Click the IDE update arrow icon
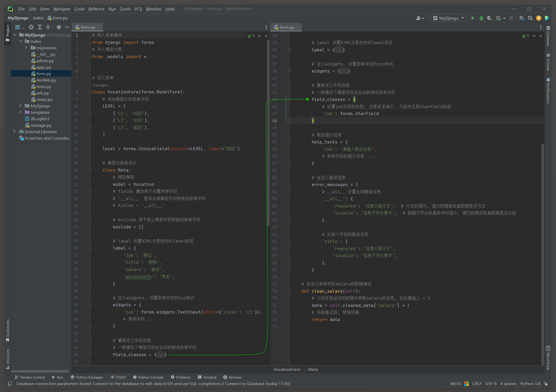This screenshot has height=392, width=556. point(538,18)
